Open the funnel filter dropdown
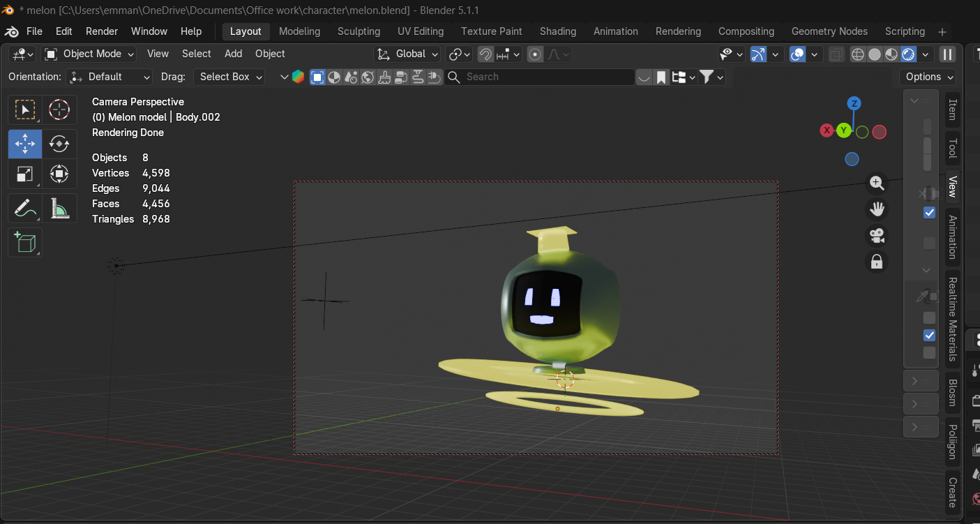 [x=711, y=77]
